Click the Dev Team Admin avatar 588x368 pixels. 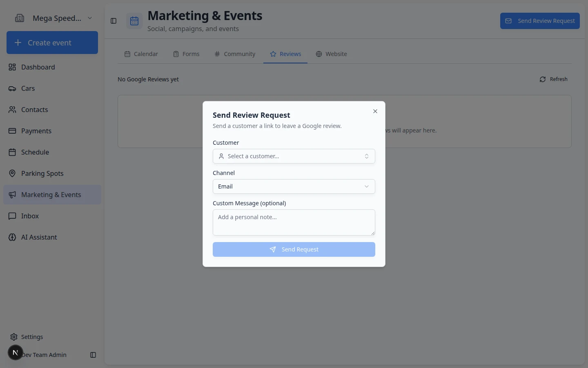(x=16, y=352)
